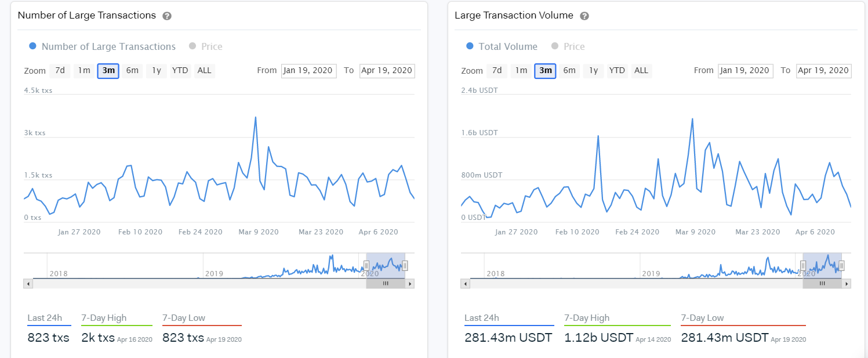Select 1m zoom on volume chart
Viewport: 868px width, 358px height.
click(x=521, y=71)
